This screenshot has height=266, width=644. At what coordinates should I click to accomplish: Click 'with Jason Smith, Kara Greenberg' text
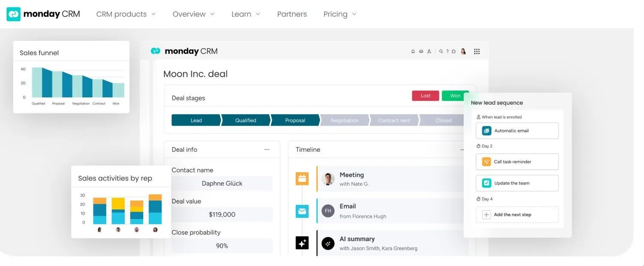click(x=378, y=248)
